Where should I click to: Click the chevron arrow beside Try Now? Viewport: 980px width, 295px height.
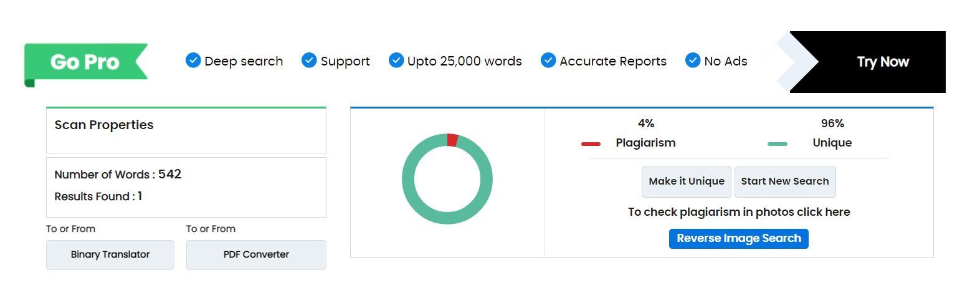click(x=797, y=62)
